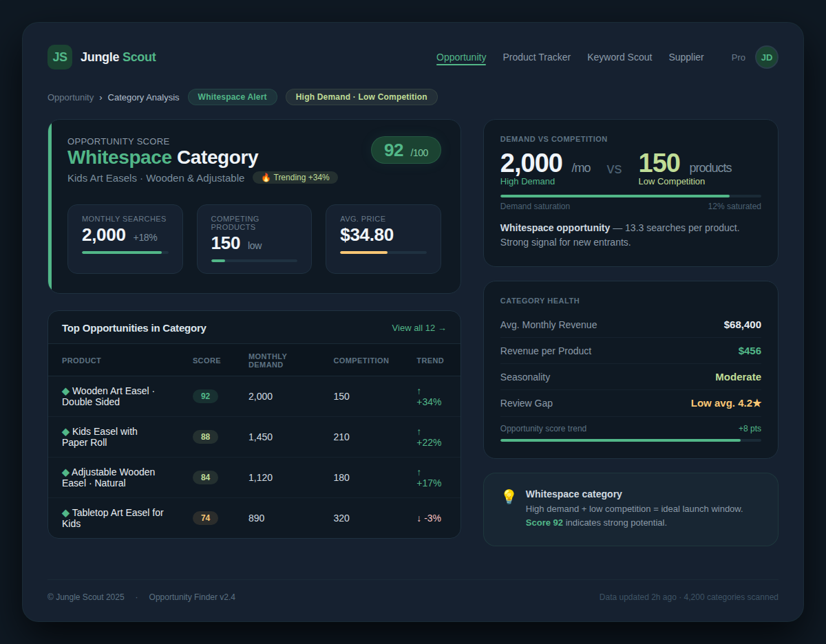The width and height of the screenshot is (826, 644).
Task: Click the Demand saturation bar
Action: pyautogui.click(x=631, y=196)
